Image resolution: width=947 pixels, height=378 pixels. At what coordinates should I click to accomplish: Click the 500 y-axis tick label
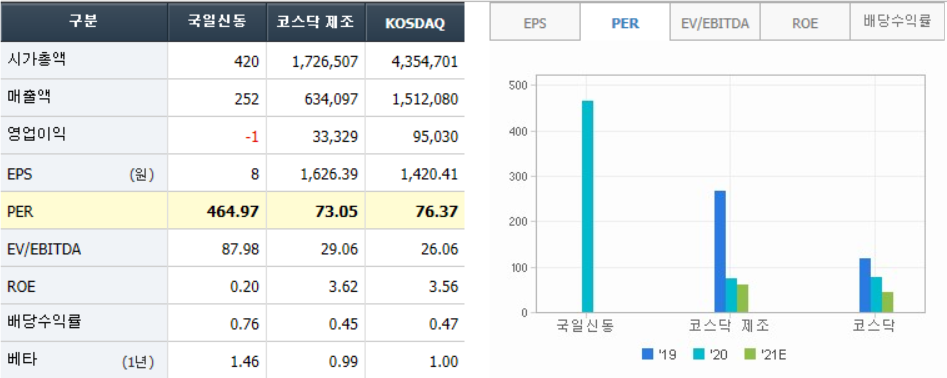point(519,86)
